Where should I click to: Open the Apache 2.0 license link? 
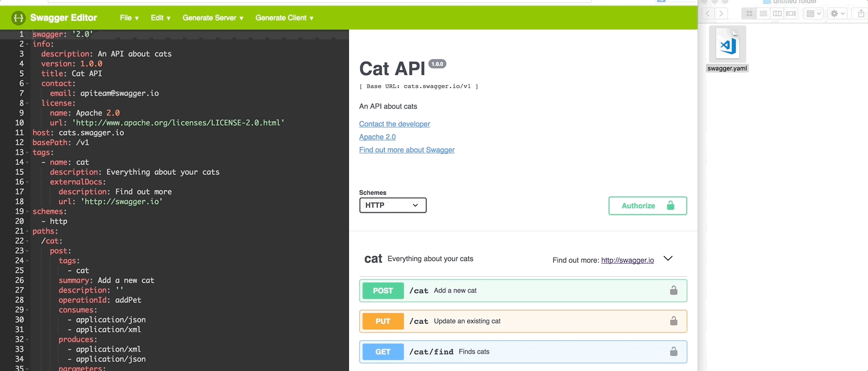pyautogui.click(x=378, y=137)
